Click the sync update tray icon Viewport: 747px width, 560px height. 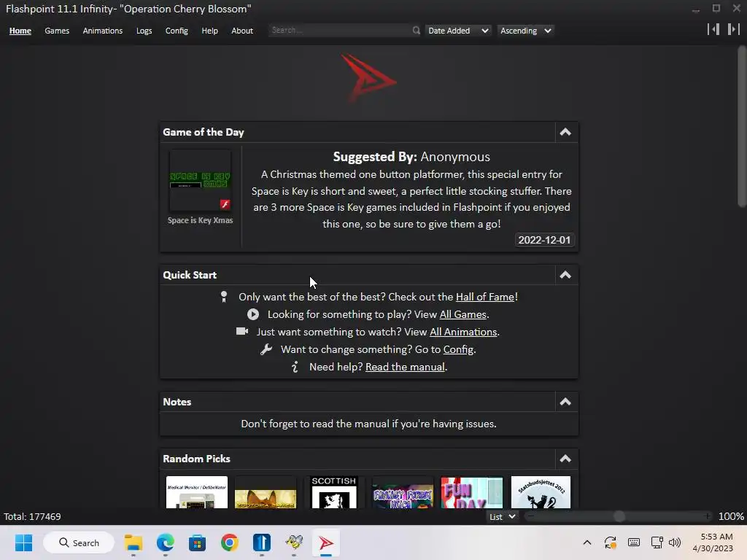click(611, 542)
